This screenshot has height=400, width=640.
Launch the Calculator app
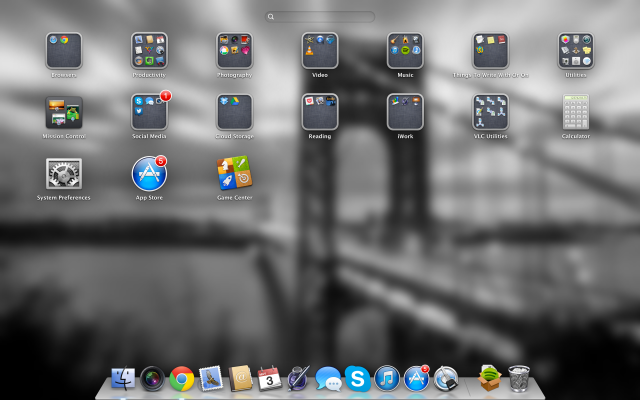coord(576,112)
